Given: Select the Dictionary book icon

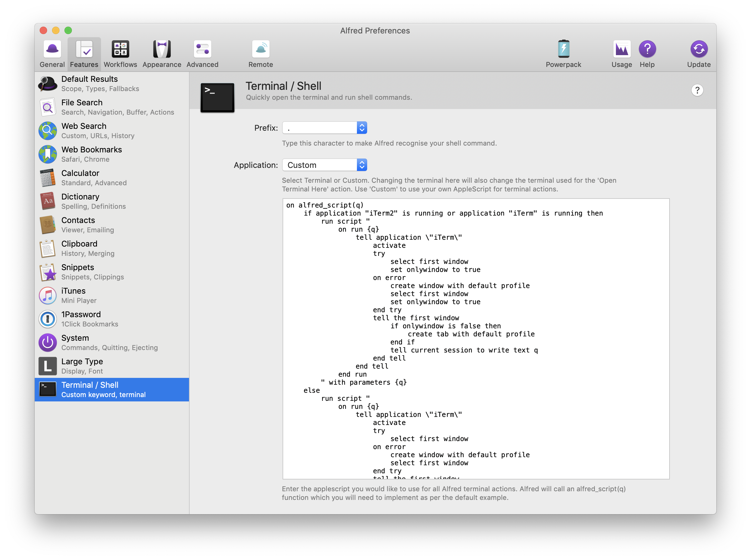Looking at the screenshot, I should (48, 201).
